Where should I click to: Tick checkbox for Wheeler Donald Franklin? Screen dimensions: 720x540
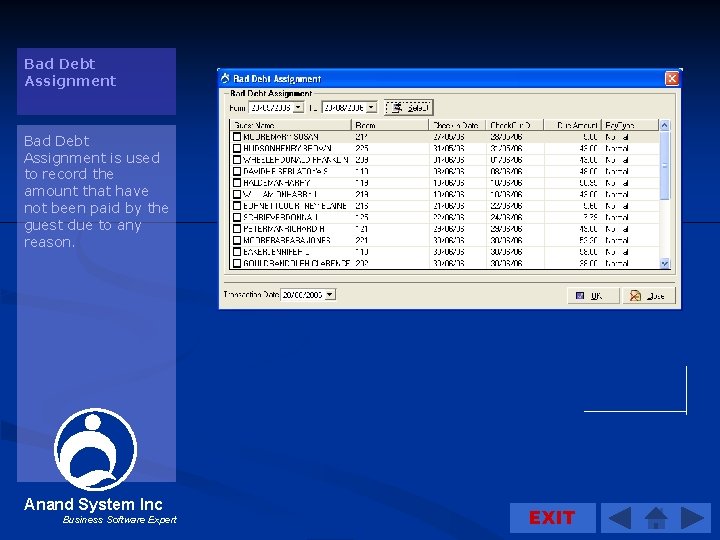pos(237,160)
